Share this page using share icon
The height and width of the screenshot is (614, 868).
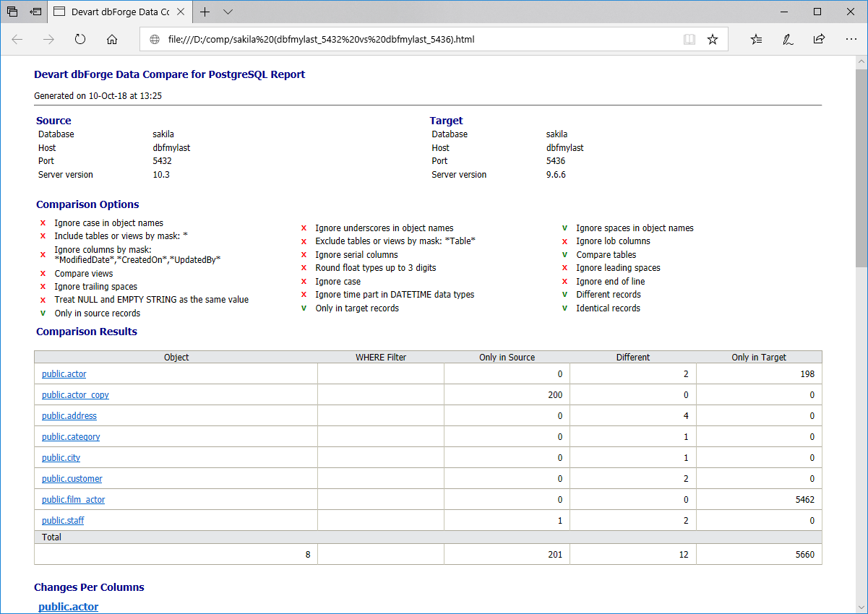coord(819,40)
